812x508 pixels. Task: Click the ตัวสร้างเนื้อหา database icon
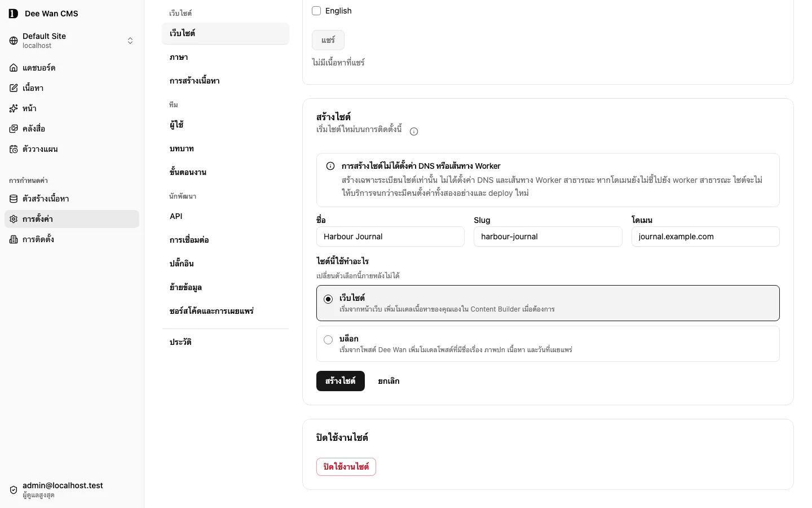[x=14, y=199]
